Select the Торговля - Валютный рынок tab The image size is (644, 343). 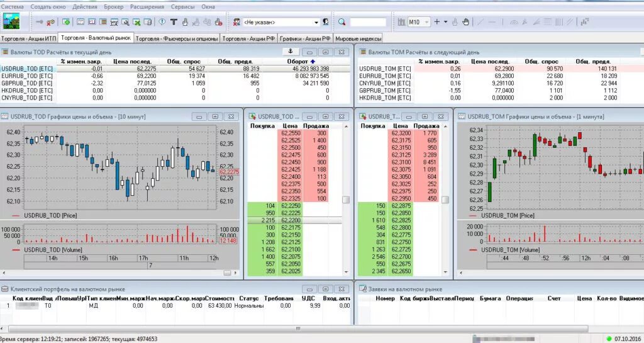[96, 38]
